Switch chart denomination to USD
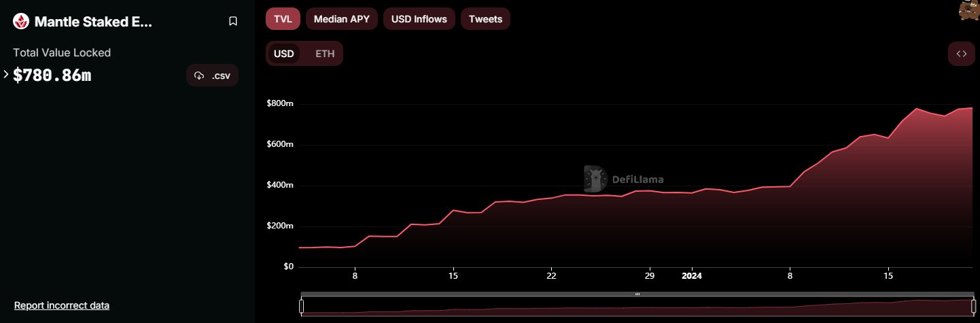Screen dimensions: 980x323 click(284, 54)
